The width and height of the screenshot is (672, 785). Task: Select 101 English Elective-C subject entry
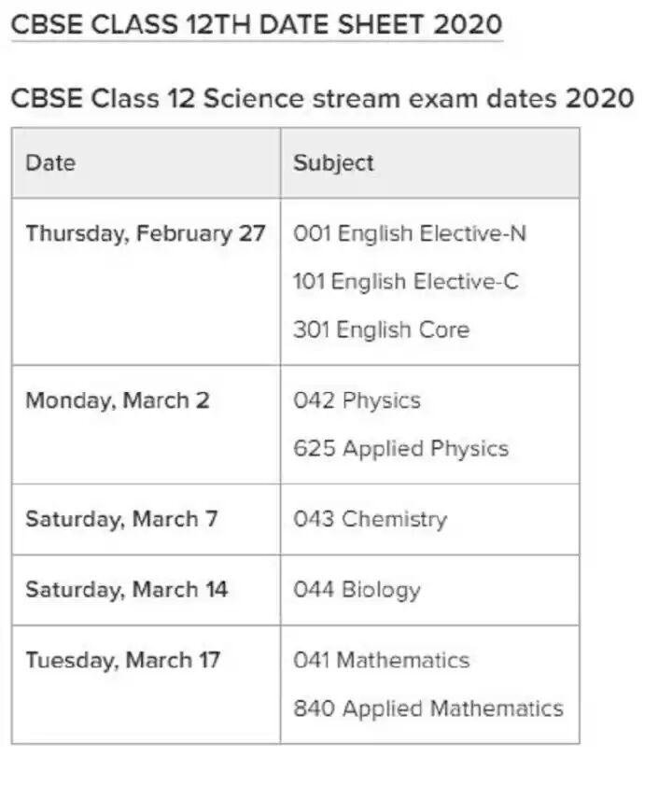tap(406, 281)
